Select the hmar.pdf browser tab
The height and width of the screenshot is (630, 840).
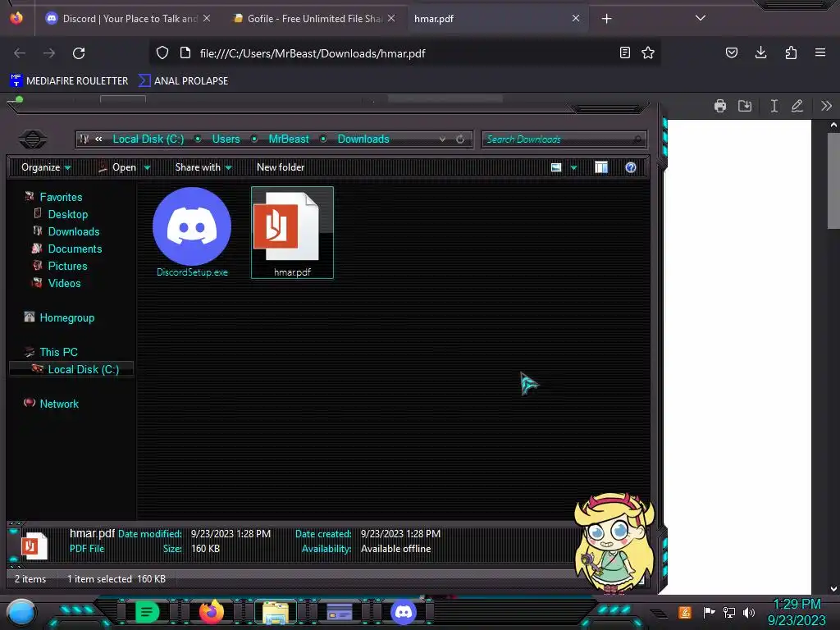point(497,18)
